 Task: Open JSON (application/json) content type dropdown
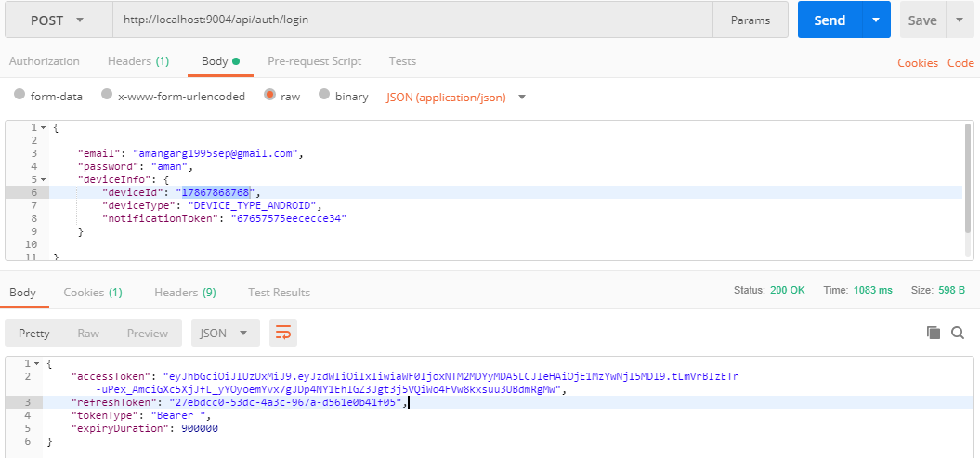(456, 97)
